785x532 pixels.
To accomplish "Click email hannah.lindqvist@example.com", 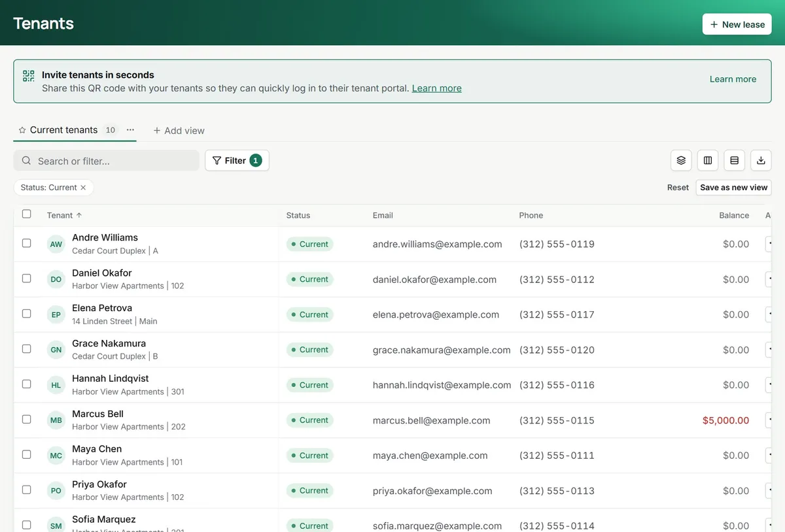I will (x=442, y=386).
